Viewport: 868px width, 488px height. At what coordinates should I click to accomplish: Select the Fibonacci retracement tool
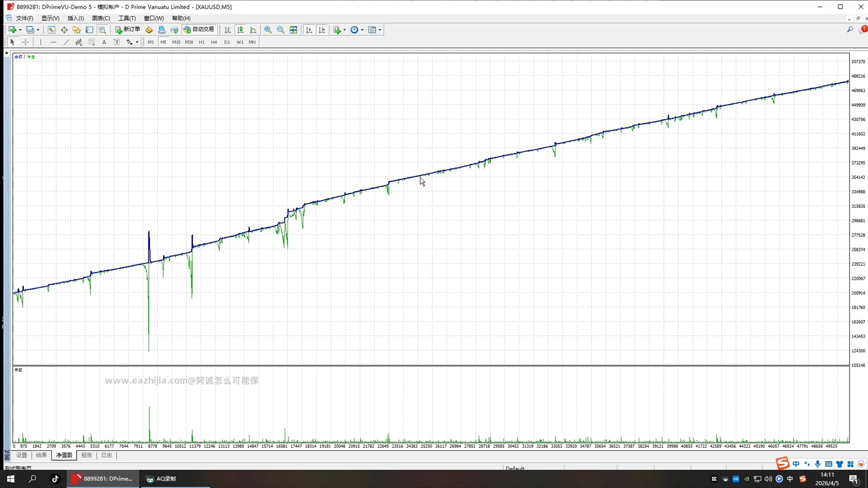point(91,42)
